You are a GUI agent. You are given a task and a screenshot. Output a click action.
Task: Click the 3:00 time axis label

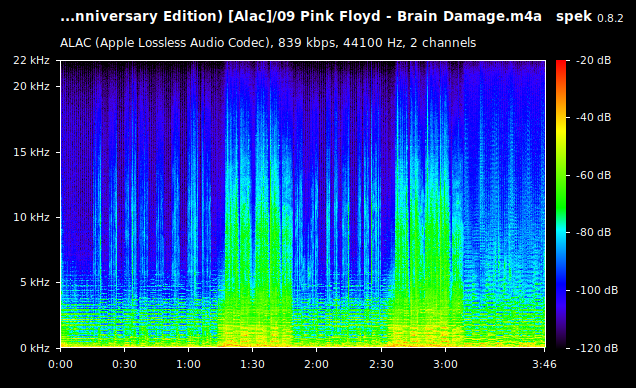pyautogui.click(x=445, y=364)
